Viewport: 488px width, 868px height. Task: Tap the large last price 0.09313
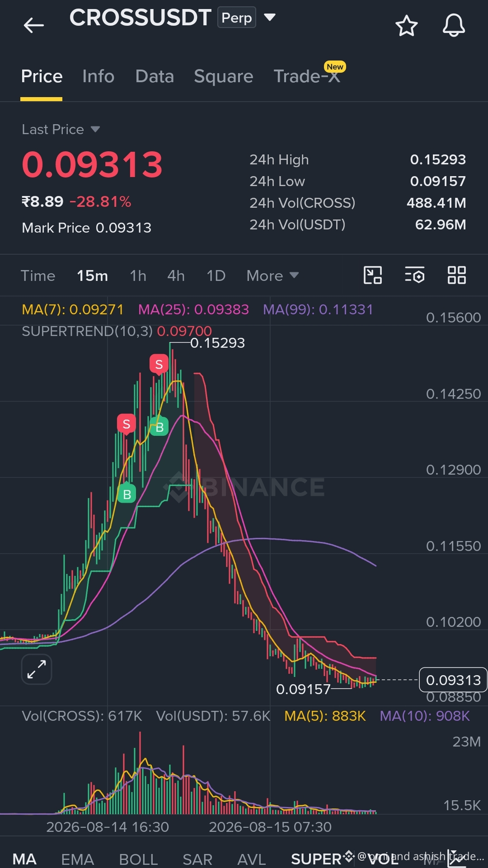pos(92,164)
